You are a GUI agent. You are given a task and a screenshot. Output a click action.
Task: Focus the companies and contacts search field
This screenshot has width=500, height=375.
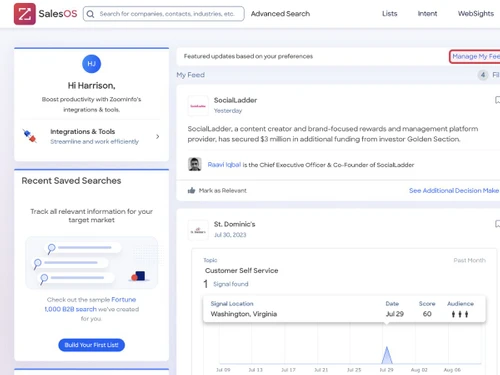163,14
